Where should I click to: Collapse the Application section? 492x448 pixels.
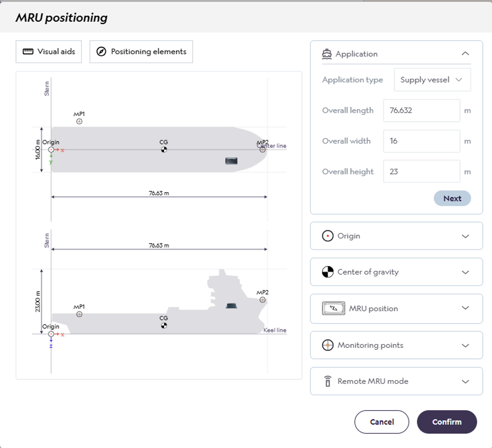(x=465, y=54)
